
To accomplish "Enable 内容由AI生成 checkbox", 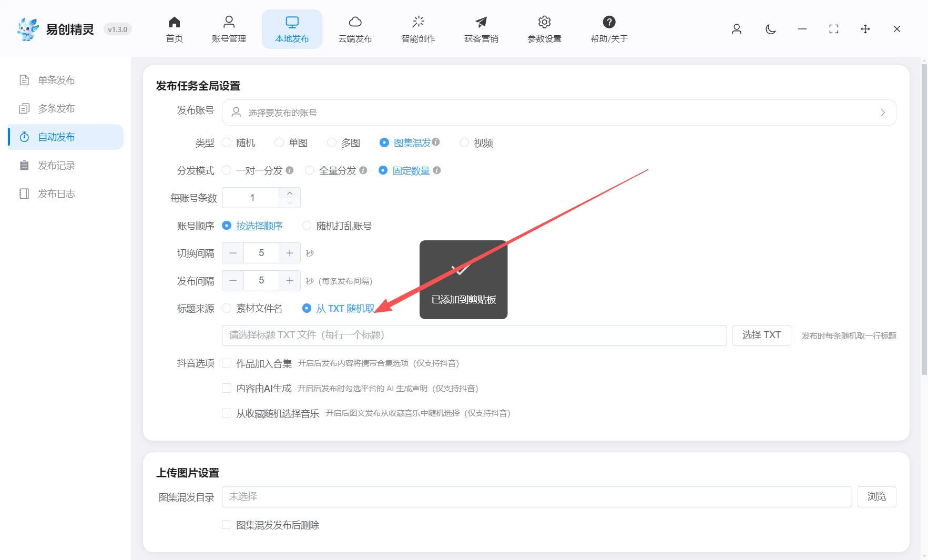I will [x=227, y=388].
